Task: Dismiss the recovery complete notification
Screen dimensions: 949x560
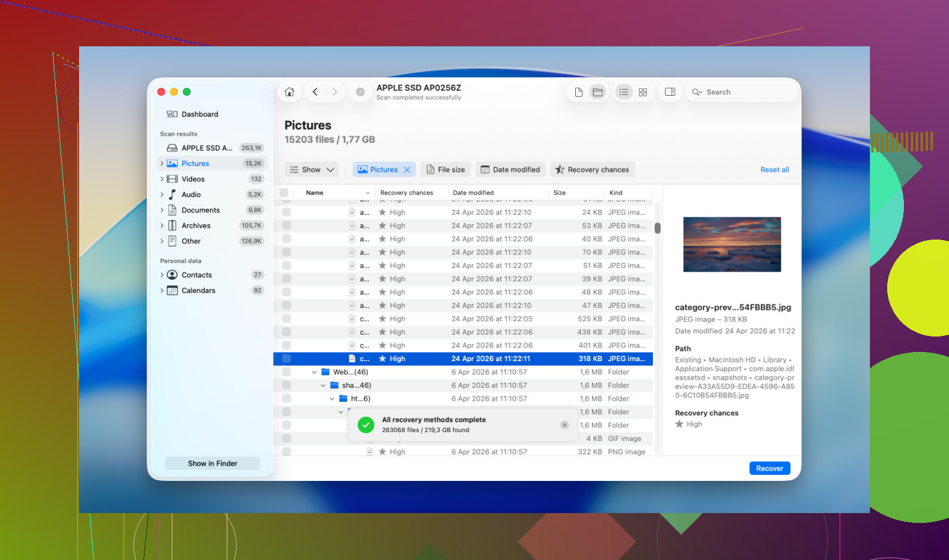Action: pyautogui.click(x=564, y=425)
